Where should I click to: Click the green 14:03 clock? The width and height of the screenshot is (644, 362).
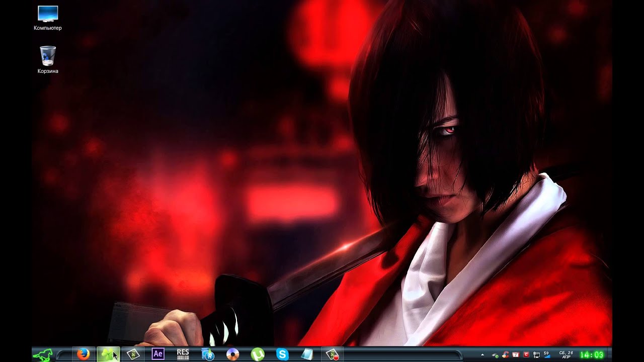pos(592,355)
